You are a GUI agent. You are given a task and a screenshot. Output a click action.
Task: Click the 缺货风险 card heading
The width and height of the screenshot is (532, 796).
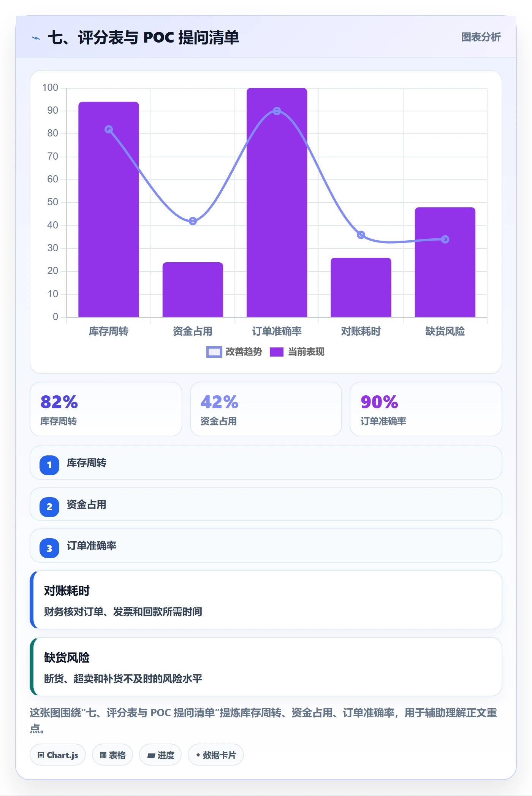[x=67, y=658]
